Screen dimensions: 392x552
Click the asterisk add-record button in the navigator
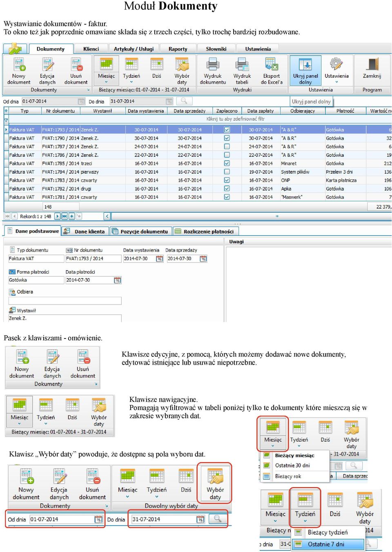pyautogui.click(x=72, y=216)
